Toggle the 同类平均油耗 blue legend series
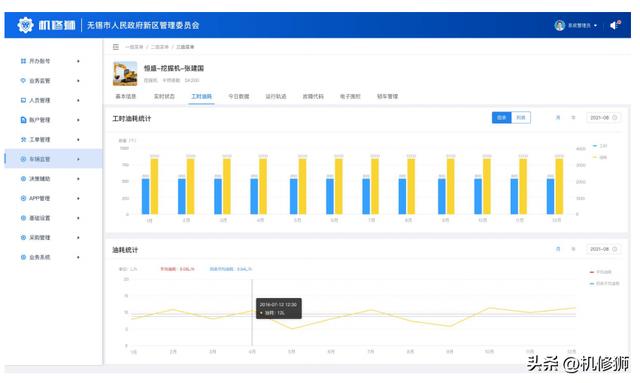640x383 pixels. (604, 283)
